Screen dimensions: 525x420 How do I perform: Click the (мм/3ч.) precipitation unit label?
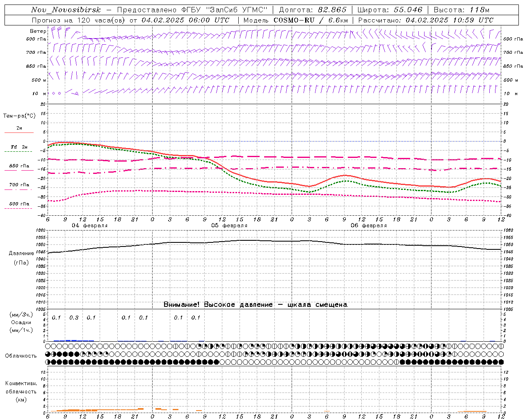21,315
